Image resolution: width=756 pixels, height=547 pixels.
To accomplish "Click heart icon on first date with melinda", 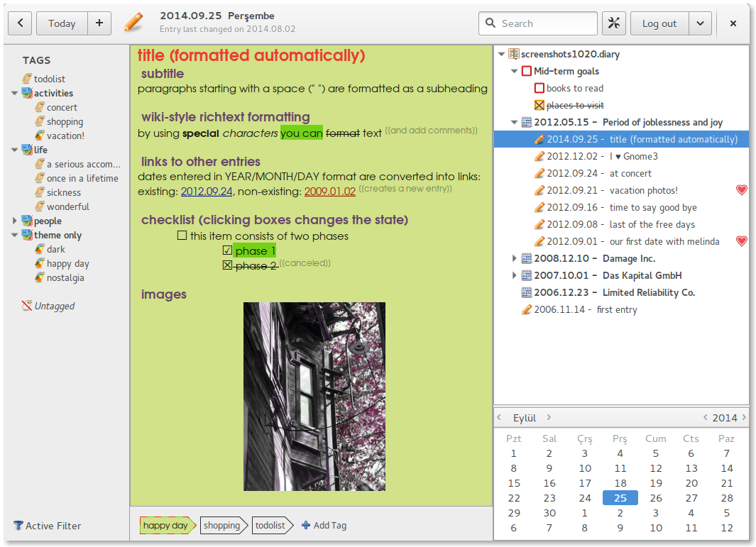I will [x=742, y=241].
